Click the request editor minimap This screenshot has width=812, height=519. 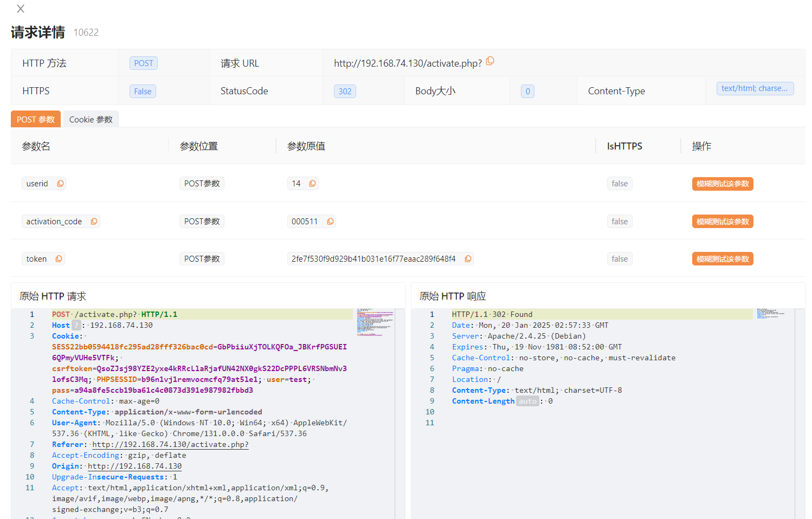(x=375, y=322)
